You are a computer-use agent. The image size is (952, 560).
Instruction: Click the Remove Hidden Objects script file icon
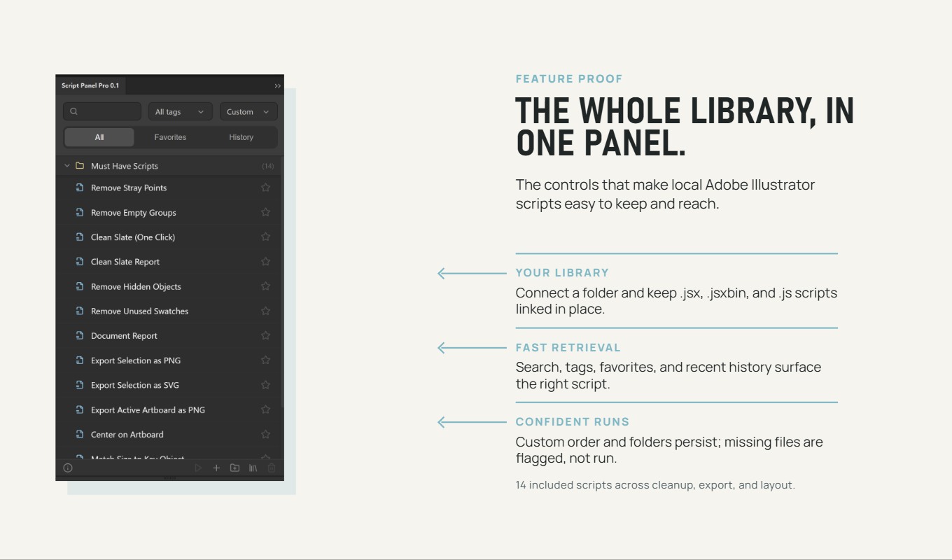click(80, 286)
